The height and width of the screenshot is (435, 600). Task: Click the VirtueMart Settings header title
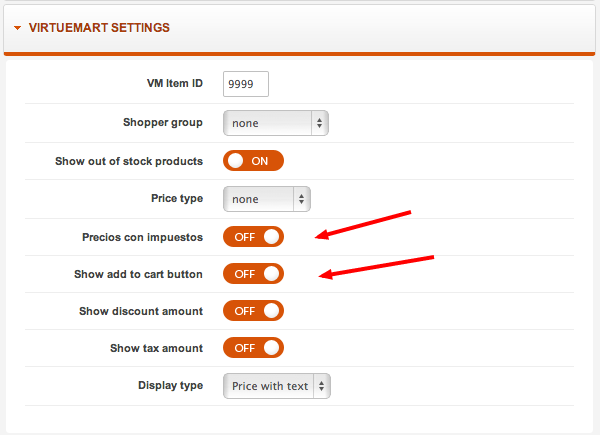click(x=99, y=28)
